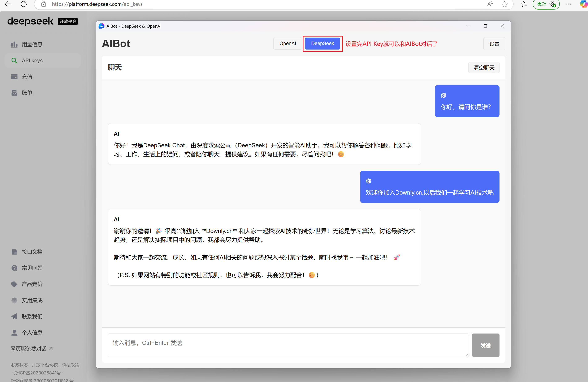
Task: Open the 开放平台协议 footer link
Action: tap(45, 365)
